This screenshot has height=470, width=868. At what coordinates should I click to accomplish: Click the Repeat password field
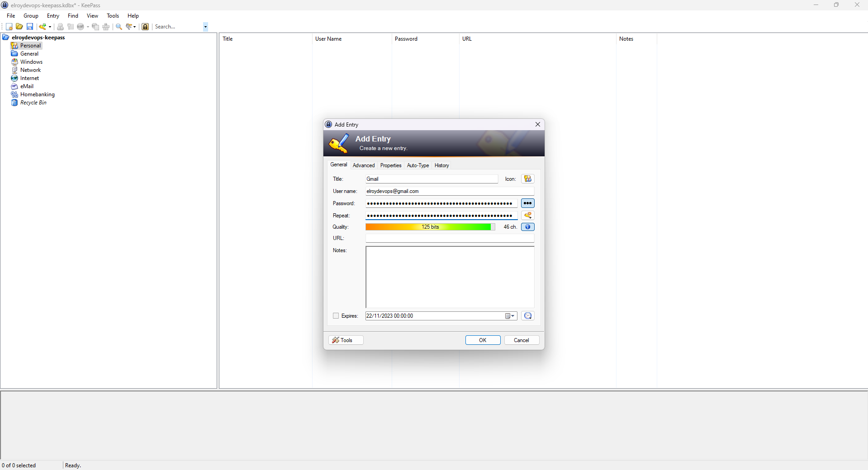441,216
